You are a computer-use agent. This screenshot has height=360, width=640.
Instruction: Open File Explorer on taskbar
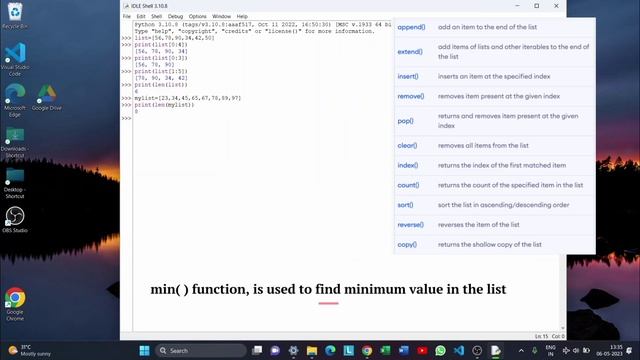[x=312, y=351]
